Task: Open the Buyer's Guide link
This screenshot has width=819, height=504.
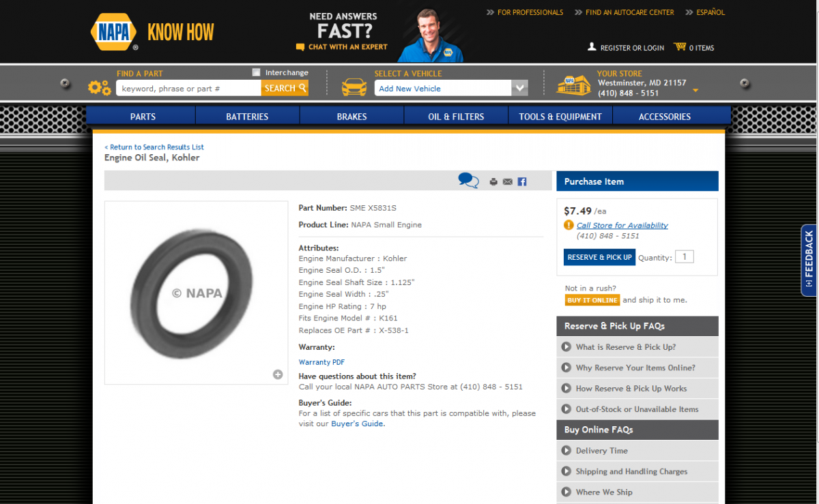Action: click(x=357, y=424)
